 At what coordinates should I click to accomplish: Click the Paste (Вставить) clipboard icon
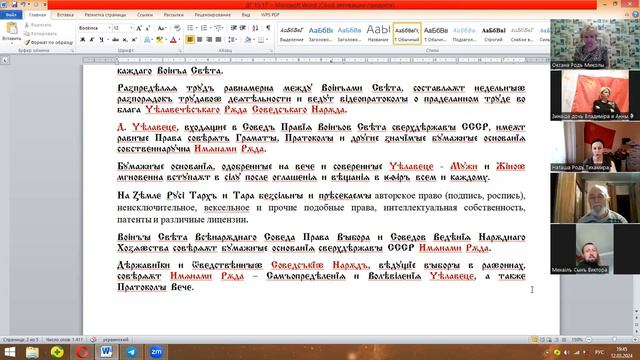click(11, 28)
